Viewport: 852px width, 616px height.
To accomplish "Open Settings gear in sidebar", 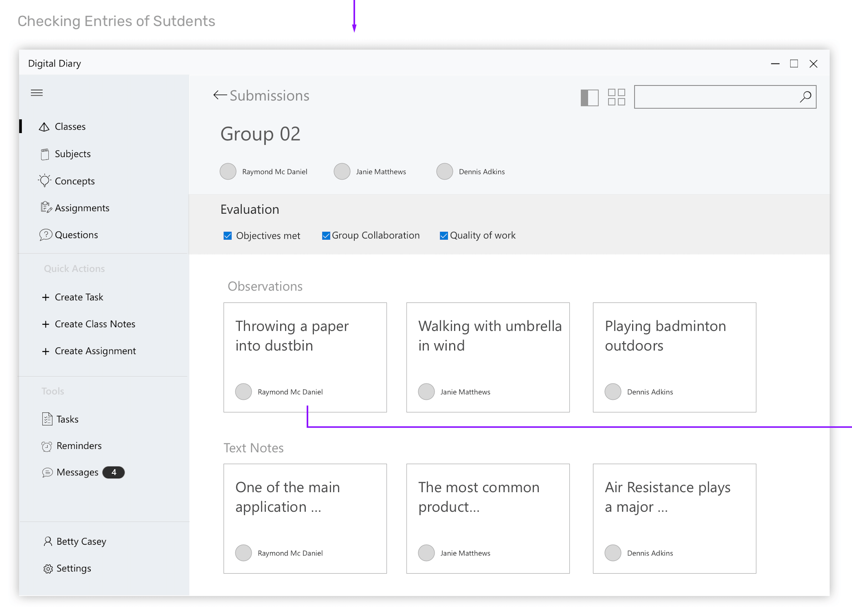I will (x=73, y=568).
